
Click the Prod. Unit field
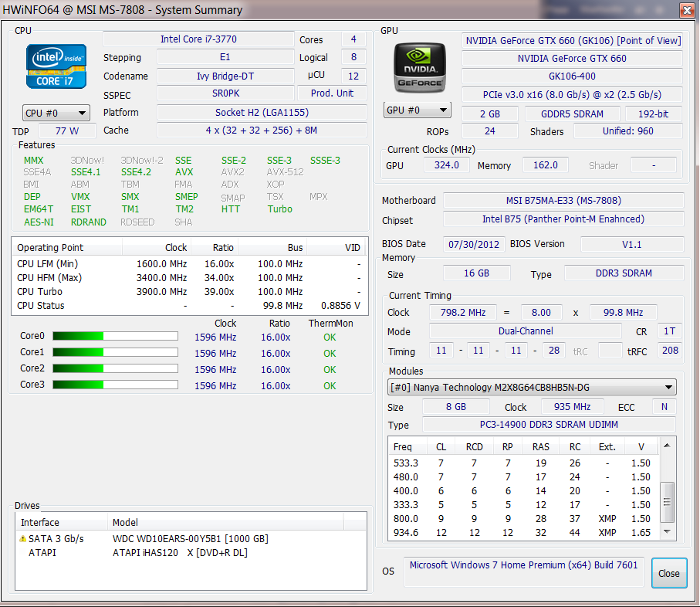(x=332, y=93)
